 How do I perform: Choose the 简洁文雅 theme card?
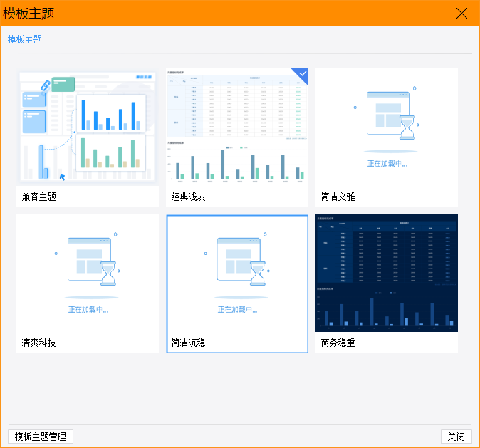(x=387, y=137)
